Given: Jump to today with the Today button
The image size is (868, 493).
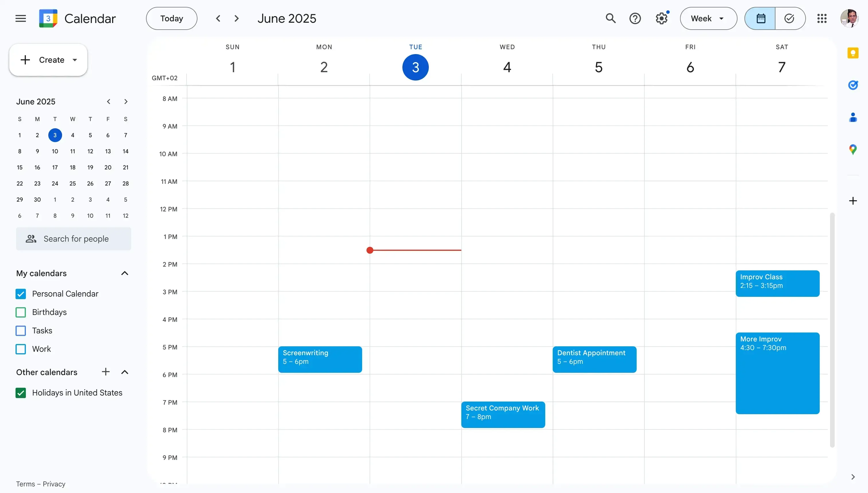Looking at the screenshot, I should [171, 18].
